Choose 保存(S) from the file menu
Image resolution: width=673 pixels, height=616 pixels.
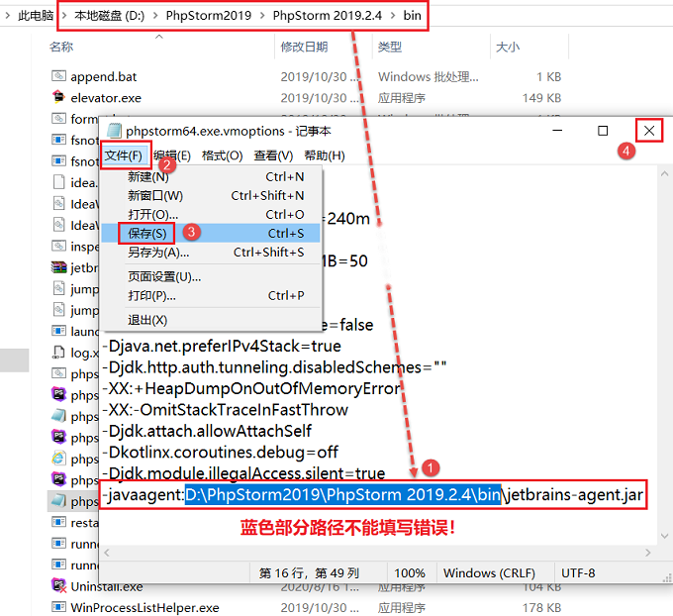(x=211, y=234)
